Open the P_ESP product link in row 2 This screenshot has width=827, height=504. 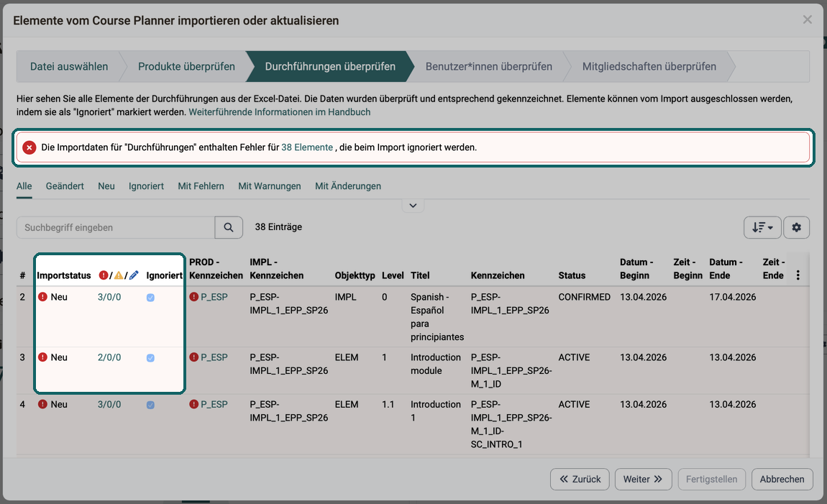pyautogui.click(x=214, y=297)
